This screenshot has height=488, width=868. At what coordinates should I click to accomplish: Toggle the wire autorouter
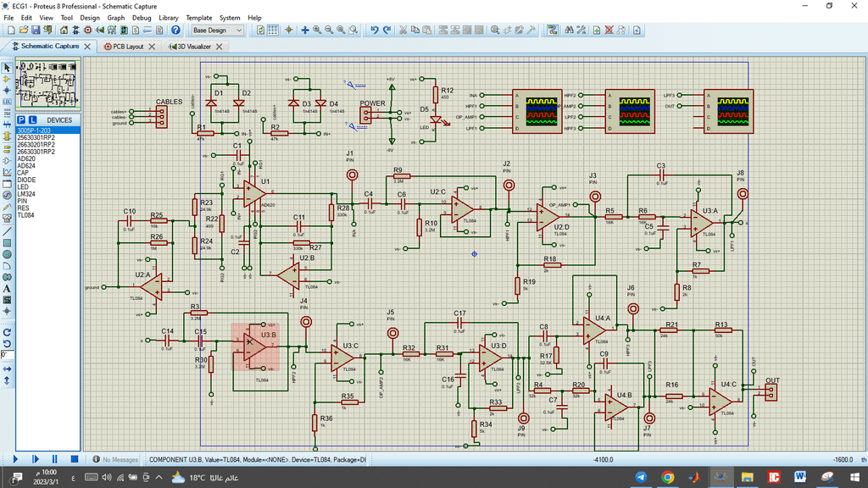[x=553, y=30]
